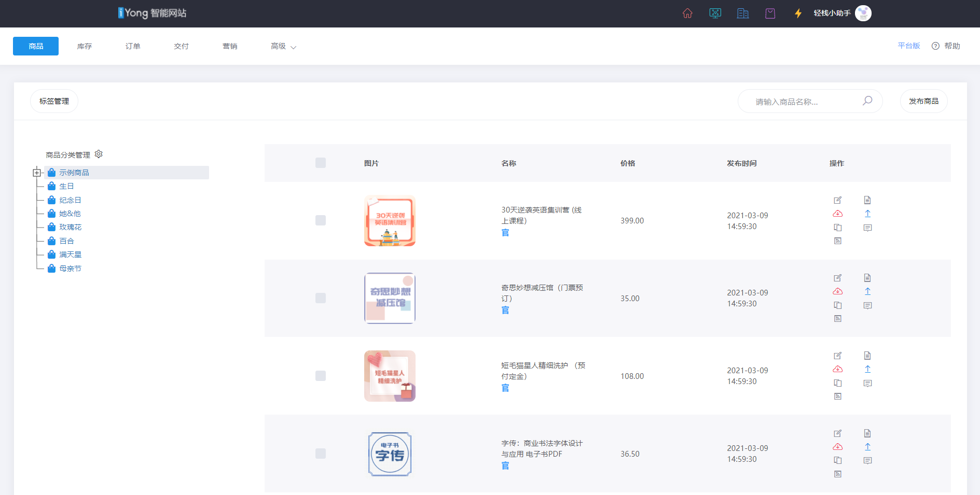This screenshot has width=980, height=495.
Task: Click the magnifier icon in the search box
Action: (867, 101)
